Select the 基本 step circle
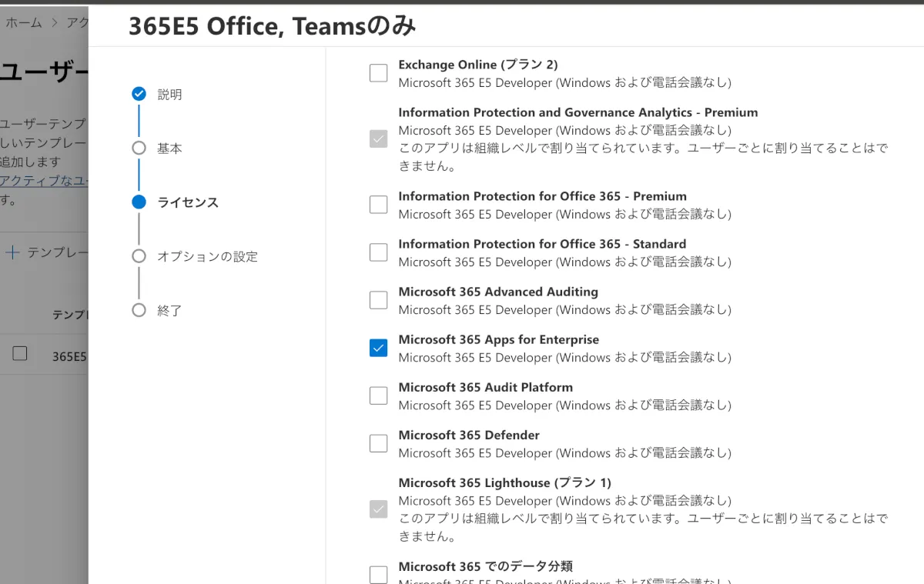924x584 pixels. pos(139,149)
